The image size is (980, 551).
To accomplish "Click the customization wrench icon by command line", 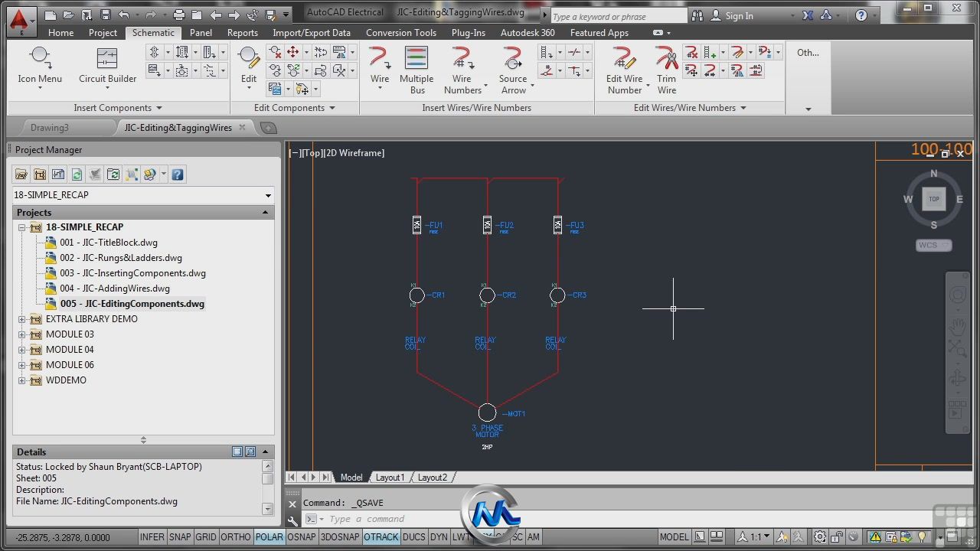I will coord(292,520).
